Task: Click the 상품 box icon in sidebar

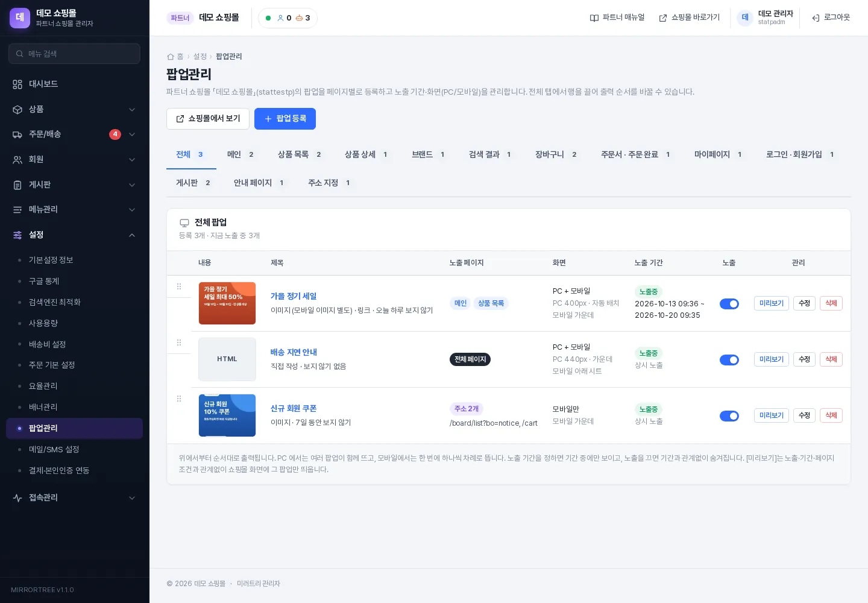Action: [17, 110]
